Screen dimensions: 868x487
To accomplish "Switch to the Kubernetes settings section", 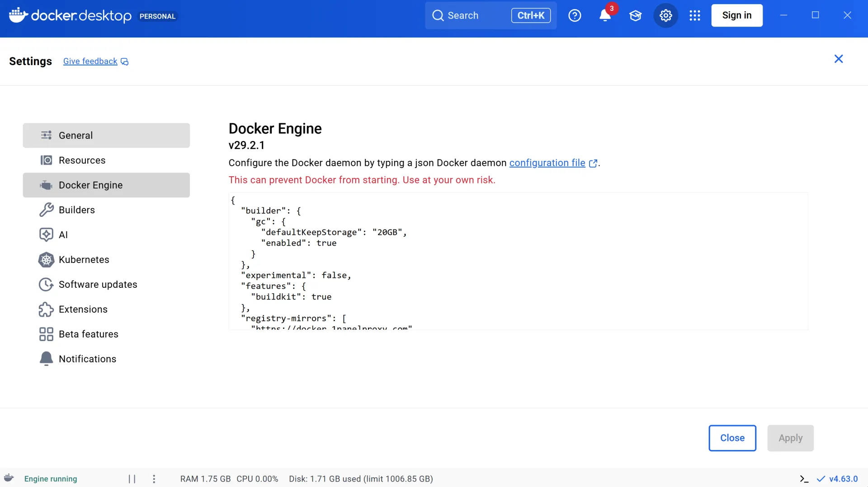I will point(106,260).
